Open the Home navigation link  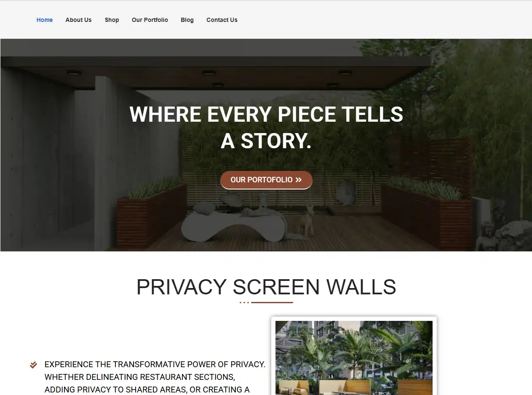click(45, 20)
